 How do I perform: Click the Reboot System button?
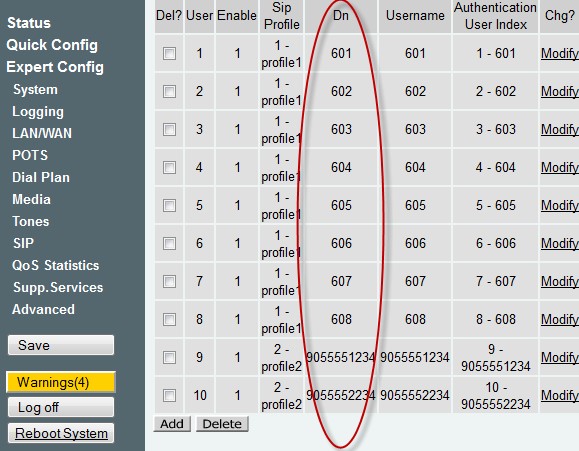(x=61, y=433)
